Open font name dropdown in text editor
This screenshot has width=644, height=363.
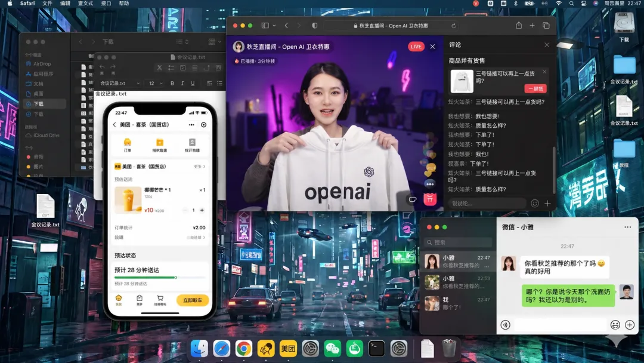point(119,83)
